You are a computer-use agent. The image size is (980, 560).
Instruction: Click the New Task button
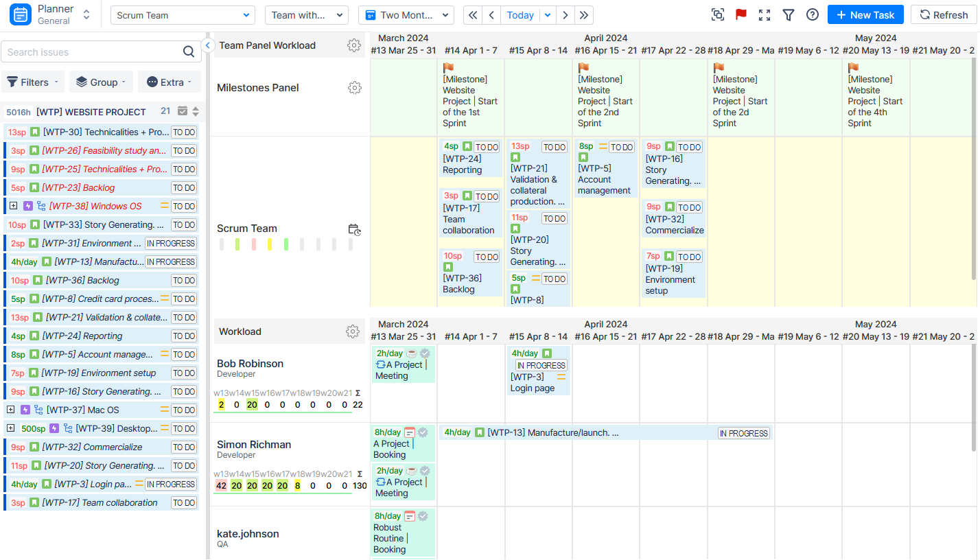click(865, 14)
